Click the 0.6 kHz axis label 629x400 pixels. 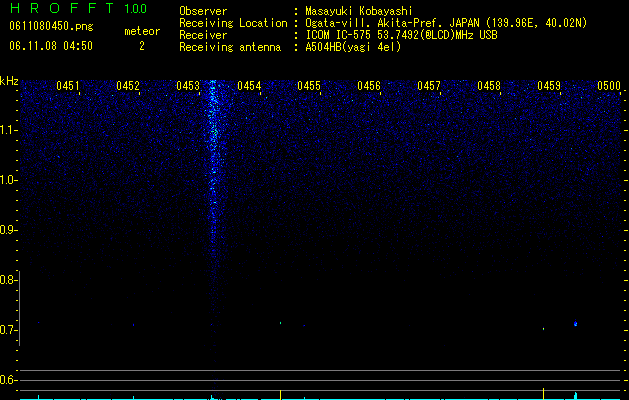coord(8,380)
